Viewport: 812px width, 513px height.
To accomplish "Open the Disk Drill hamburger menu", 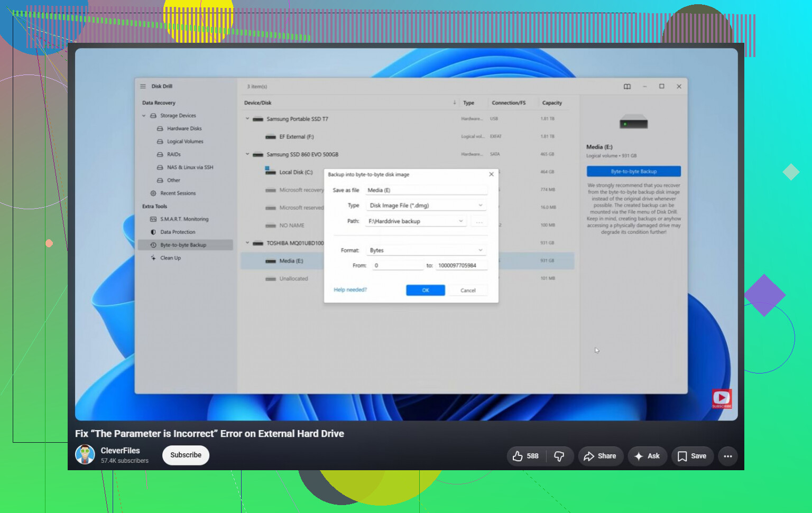I will click(143, 86).
